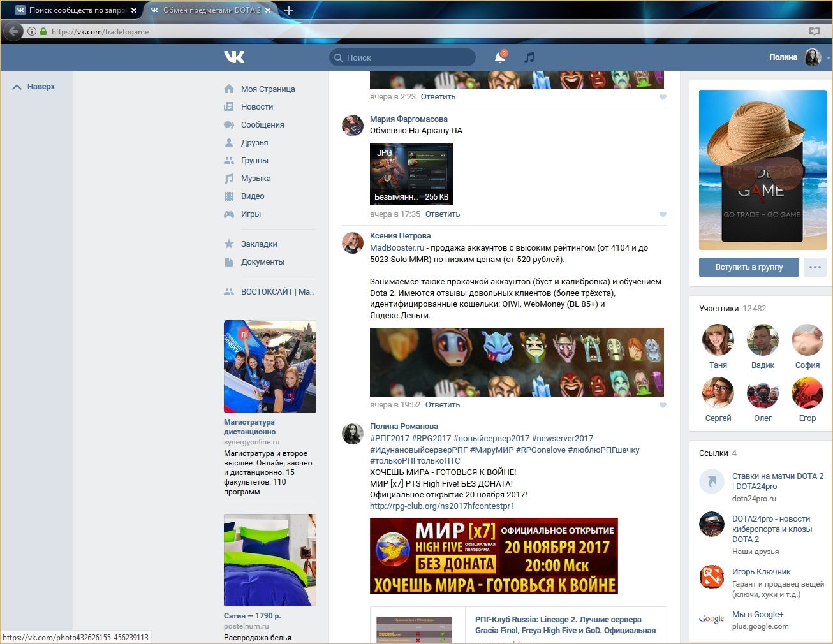Viewport: 833px width, 644px height.
Task: Click the Музыка note icon in sidebar
Action: (229, 179)
